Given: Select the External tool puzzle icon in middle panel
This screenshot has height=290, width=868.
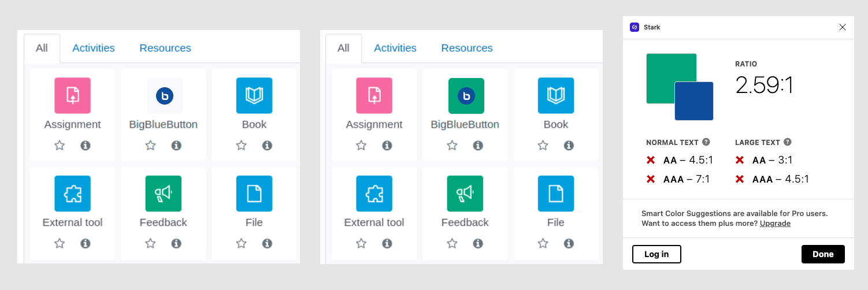Looking at the screenshot, I should pyautogui.click(x=374, y=194).
